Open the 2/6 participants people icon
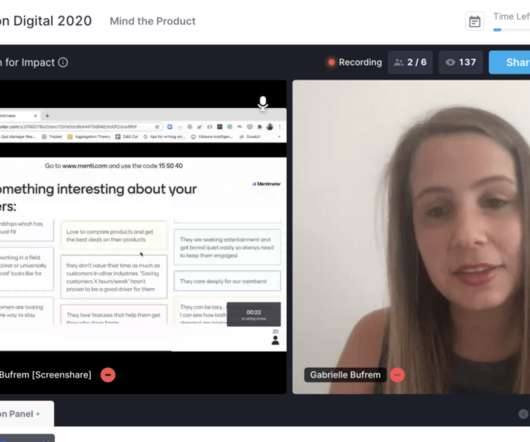Screen dimensions: 530x442 point(399,62)
